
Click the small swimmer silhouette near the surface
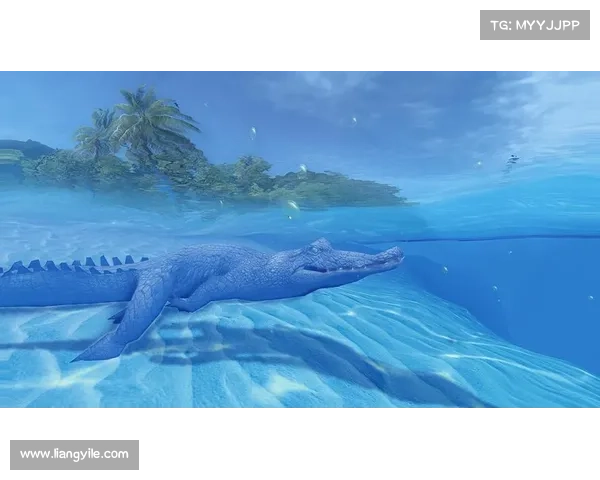512,160
